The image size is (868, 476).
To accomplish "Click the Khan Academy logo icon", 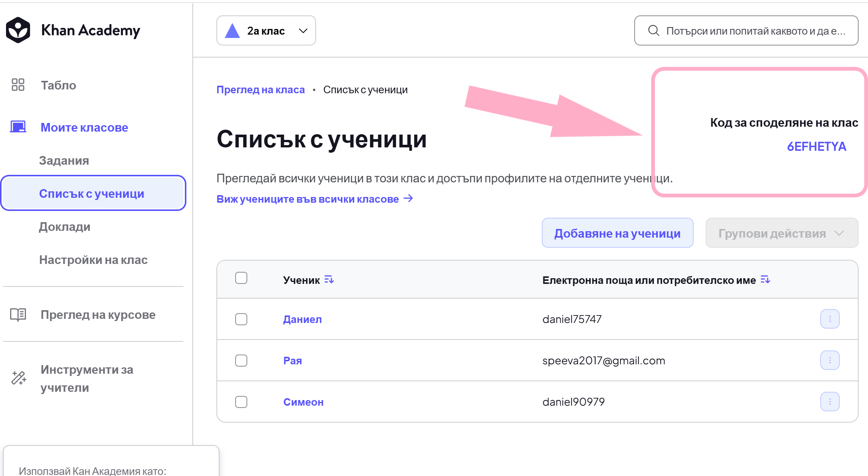I will [18, 30].
